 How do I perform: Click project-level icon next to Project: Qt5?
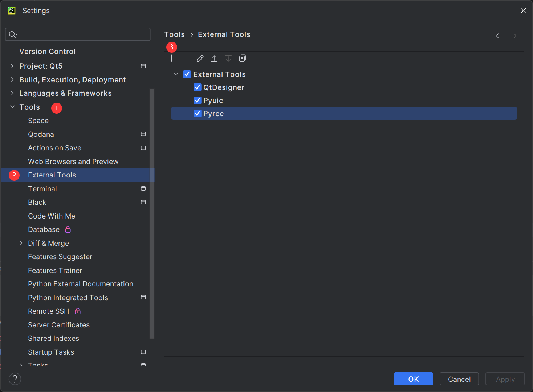(143, 66)
